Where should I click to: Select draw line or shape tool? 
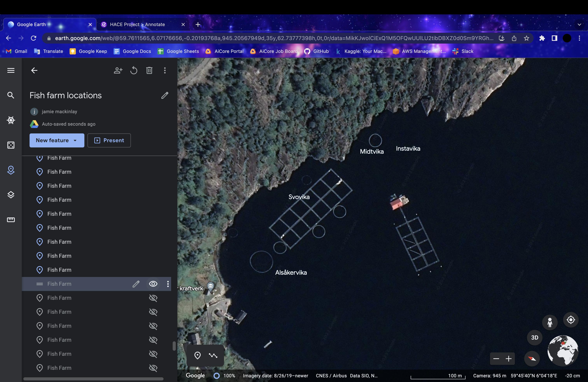tap(213, 355)
